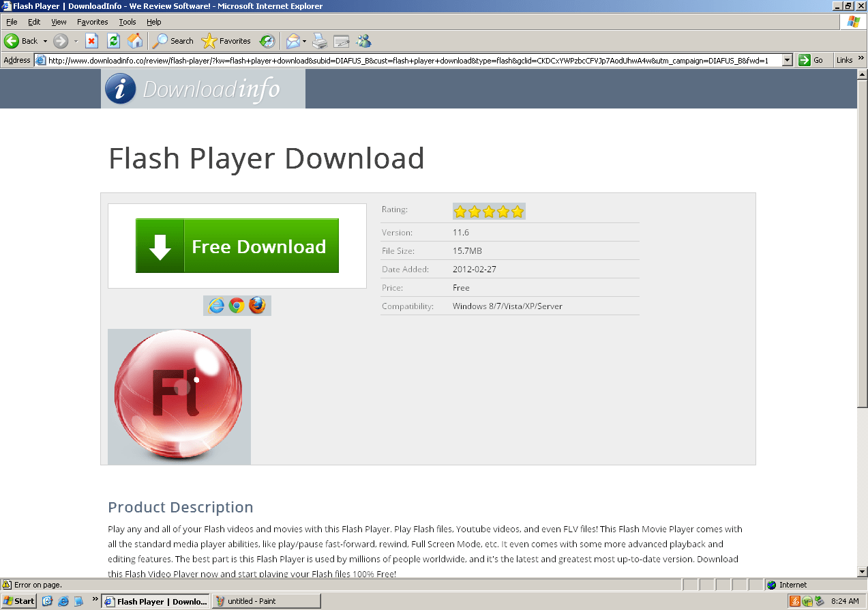Click the vertical scrollbar down arrow
868x610 pixels.
[x=862, y=571]
